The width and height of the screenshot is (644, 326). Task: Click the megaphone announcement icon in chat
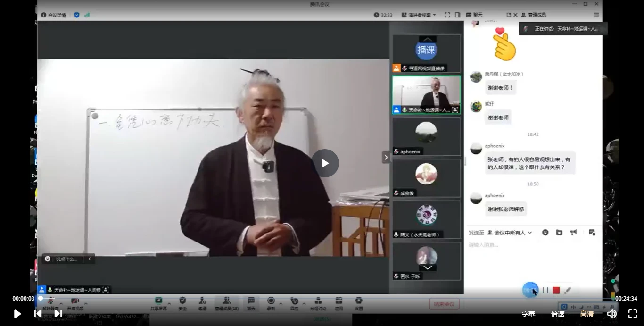tap(573, 233)
